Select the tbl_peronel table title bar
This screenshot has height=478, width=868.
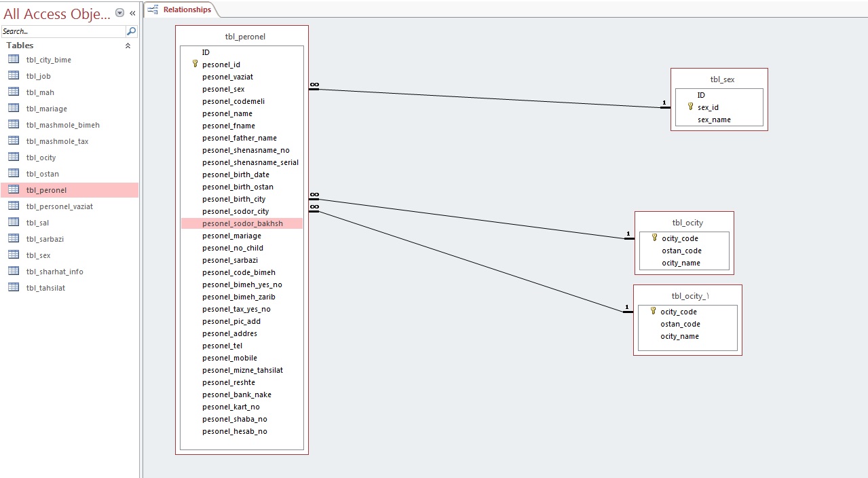pyautogui.click(x=242, y=36)
